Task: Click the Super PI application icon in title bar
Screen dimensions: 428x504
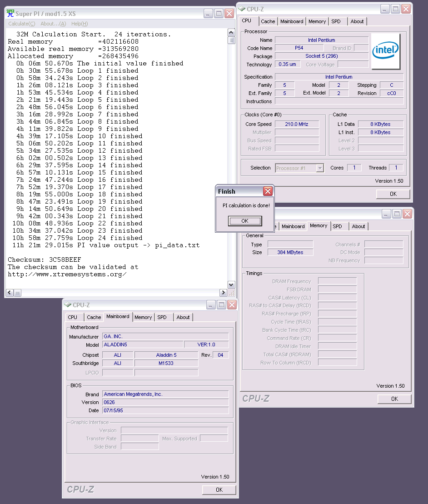Action: click(x=10, y=13)
